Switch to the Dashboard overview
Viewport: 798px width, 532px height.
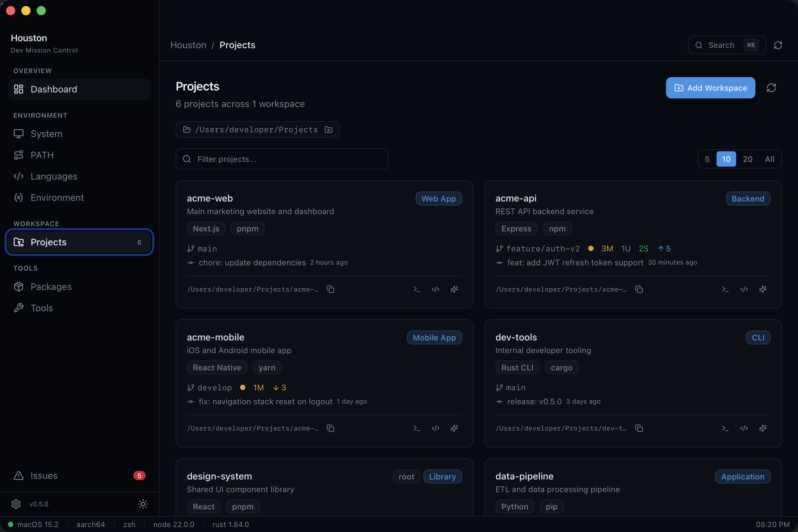54,89
